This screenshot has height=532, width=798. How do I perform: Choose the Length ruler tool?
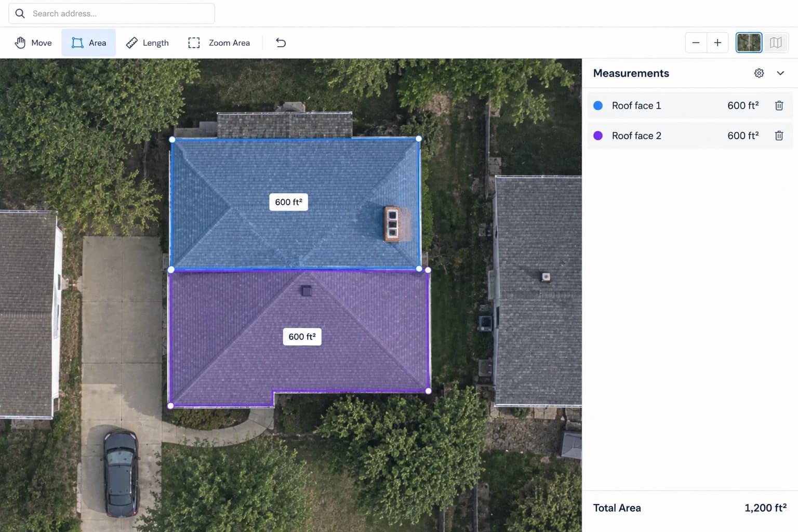tap(148, 43)
